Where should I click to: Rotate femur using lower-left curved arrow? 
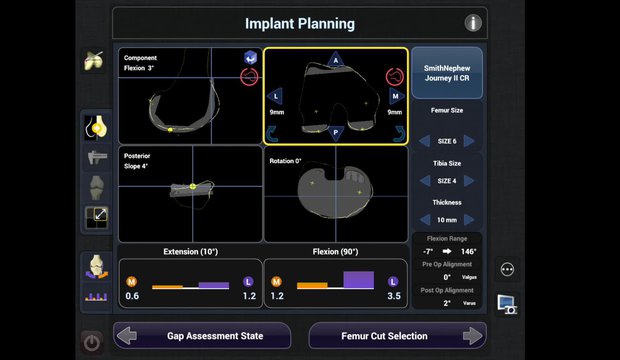(x=272, y=134)
